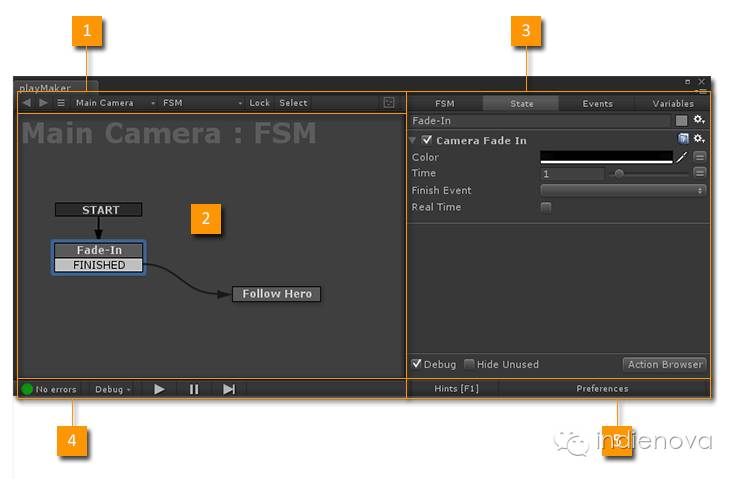Click the Hints [F1] button
737x479 pixels.
click(456, 389)
